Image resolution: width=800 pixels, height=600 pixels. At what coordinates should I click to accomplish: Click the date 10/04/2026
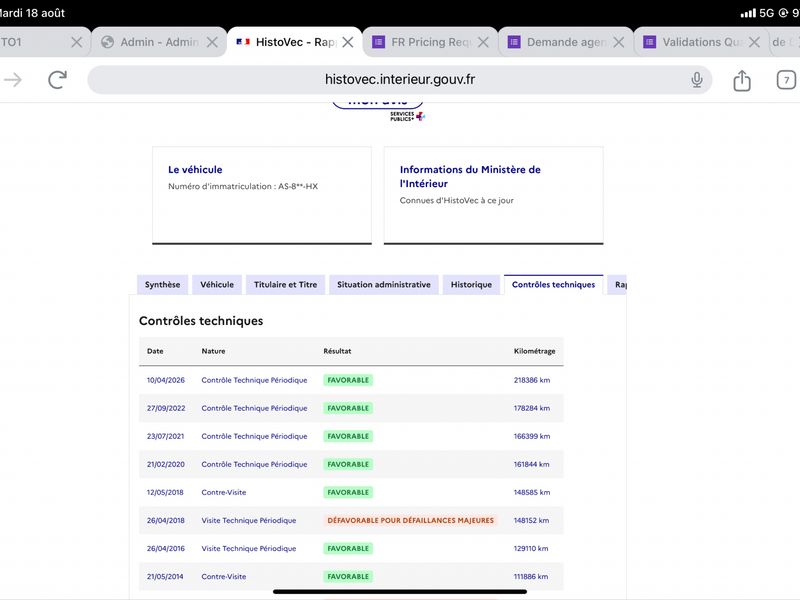pos(166,380)
